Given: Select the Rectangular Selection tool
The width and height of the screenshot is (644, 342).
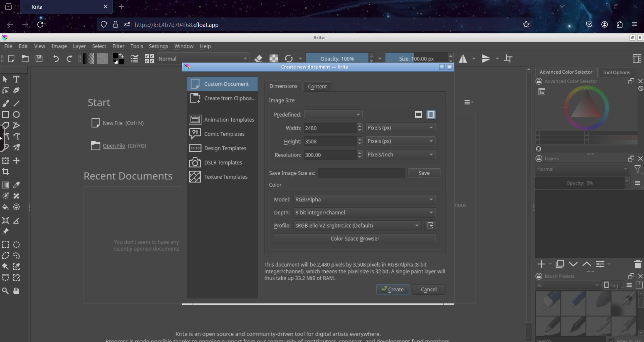Looking at the screenshot, I should click(5, 245).
